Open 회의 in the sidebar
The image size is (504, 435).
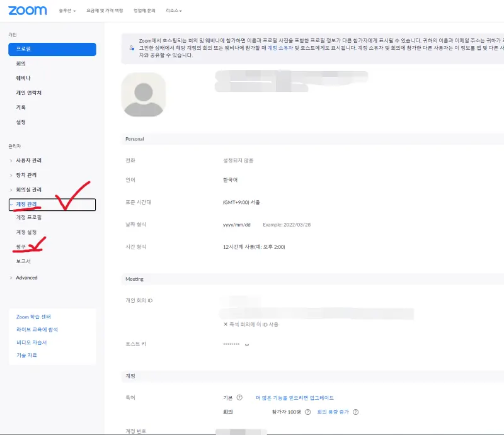click(x=21, y=64)
